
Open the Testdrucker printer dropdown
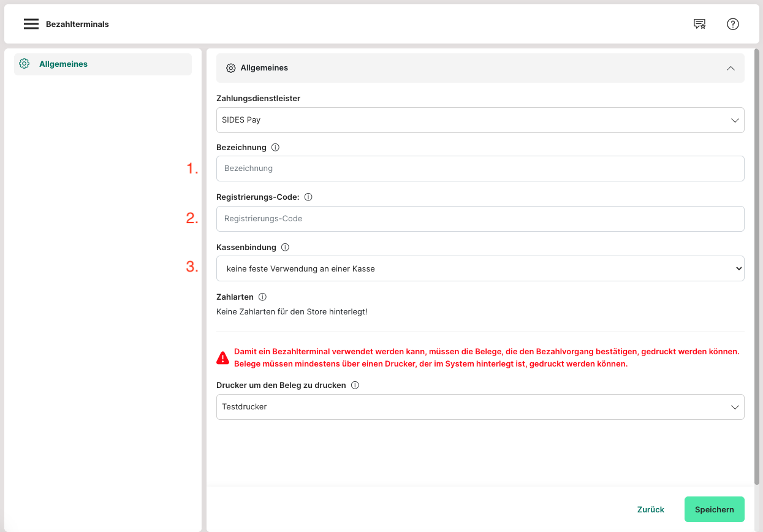point(480,407)
